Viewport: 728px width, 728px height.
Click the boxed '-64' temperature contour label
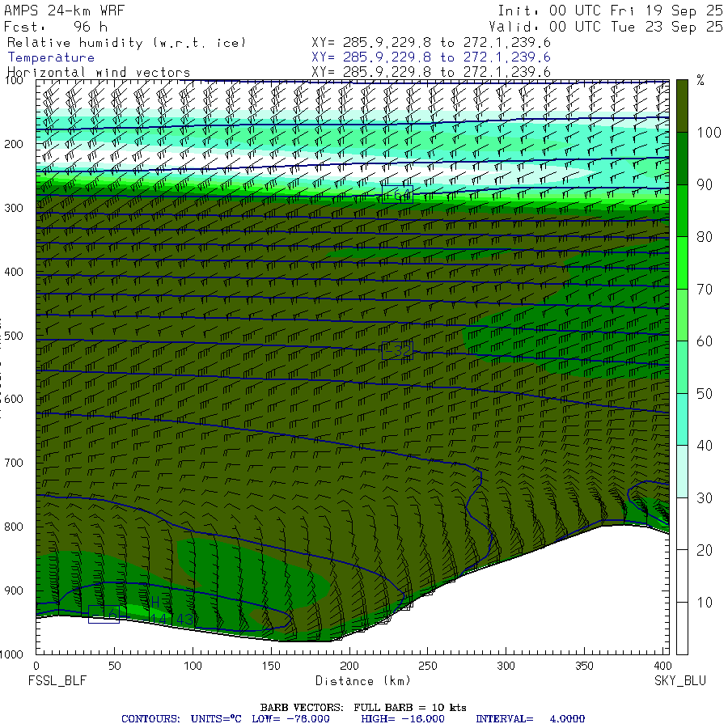coord(397,194)
